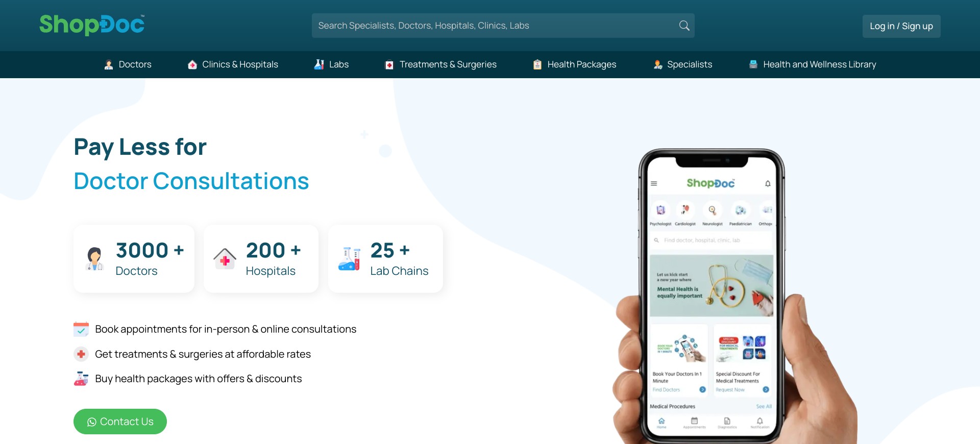Click the medical cross icon beside Treatments
980x444 pixels.
click(389, 65)
